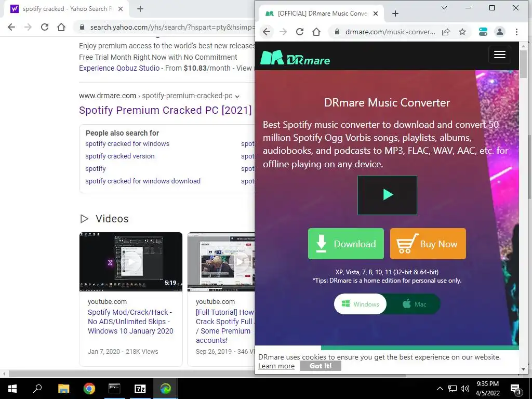The height and width of the screenshot is (399, 532).
Task: Open the teal extension icon in DRmare toolbar
Action: (483, 32)
